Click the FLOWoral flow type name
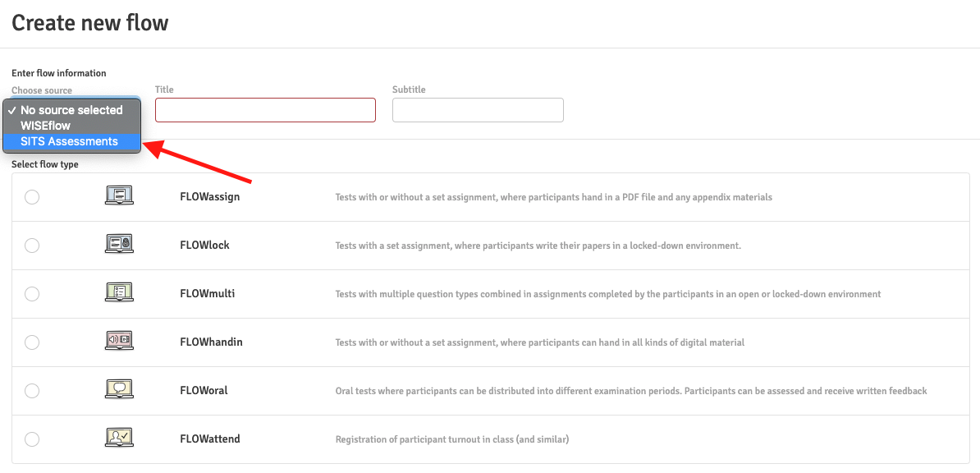Viewport: 980px width, 473px height. 204,391
